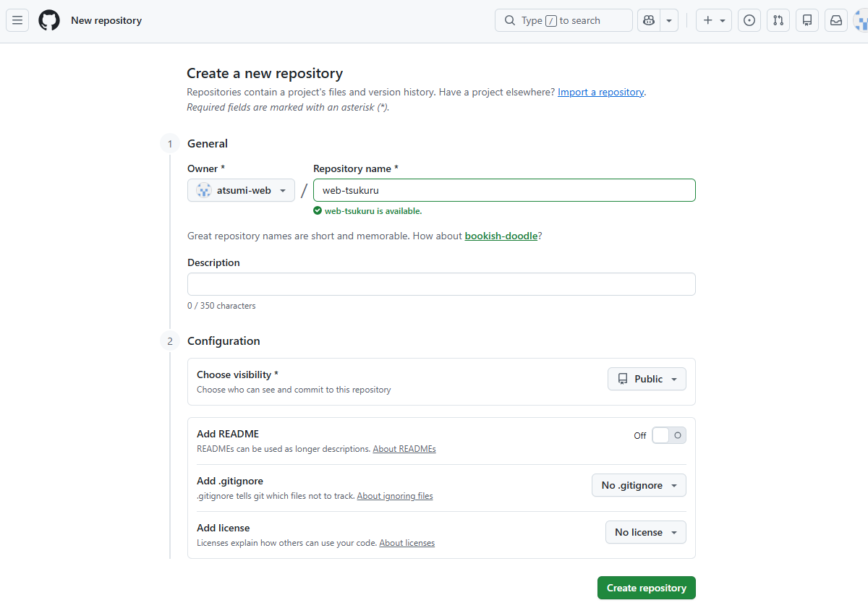Click the Description text field
This screenshot has height=608, width=868.
[441, 284]
